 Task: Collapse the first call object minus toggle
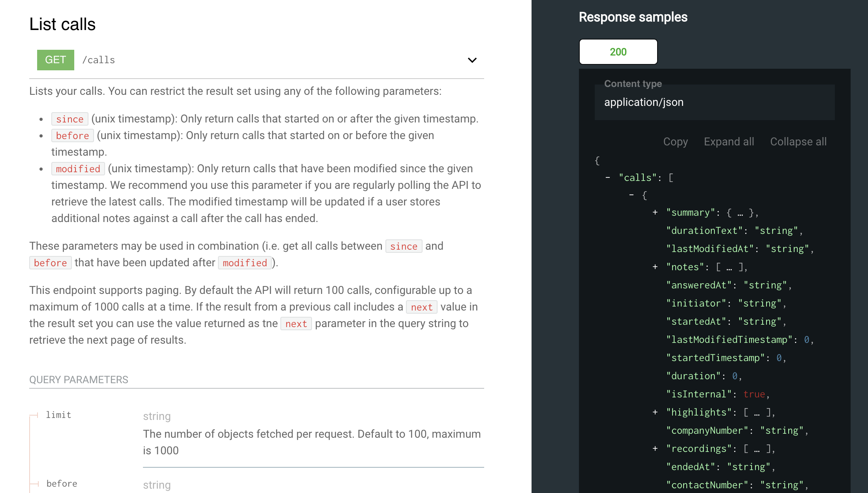pyautogui.click(x=631, y=195)
